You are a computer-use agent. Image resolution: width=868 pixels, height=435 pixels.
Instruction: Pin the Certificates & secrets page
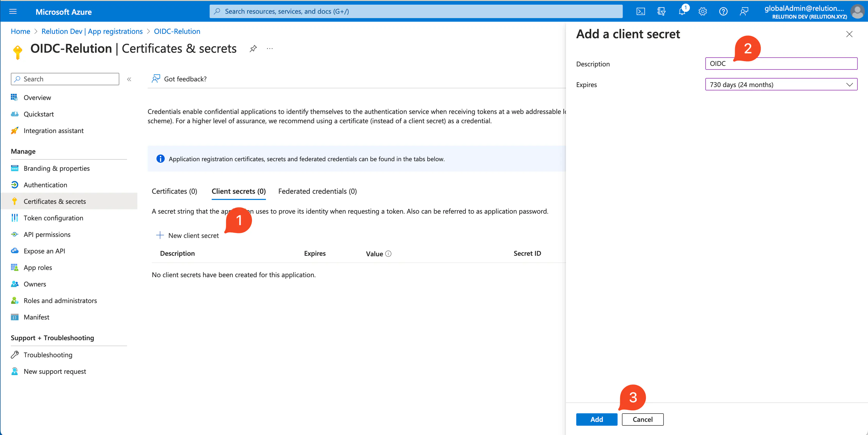[x=253, y=49]
